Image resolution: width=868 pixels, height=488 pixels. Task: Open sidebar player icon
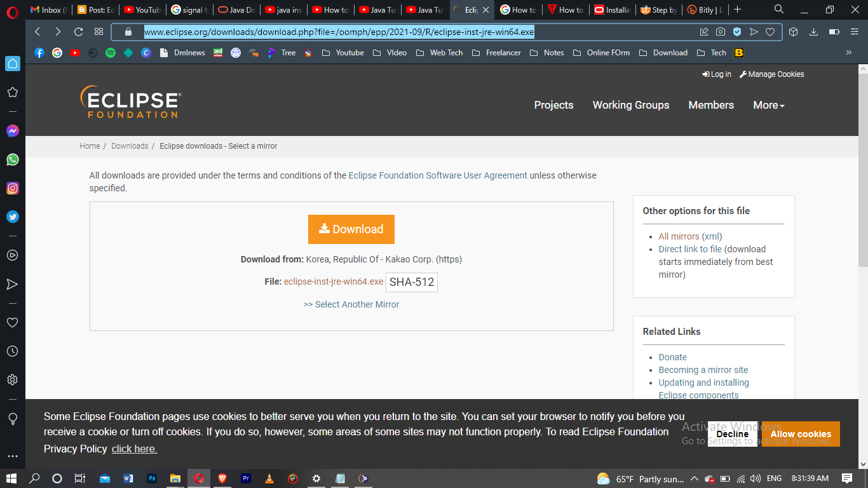pyautogui.click(x=13, y=255)
